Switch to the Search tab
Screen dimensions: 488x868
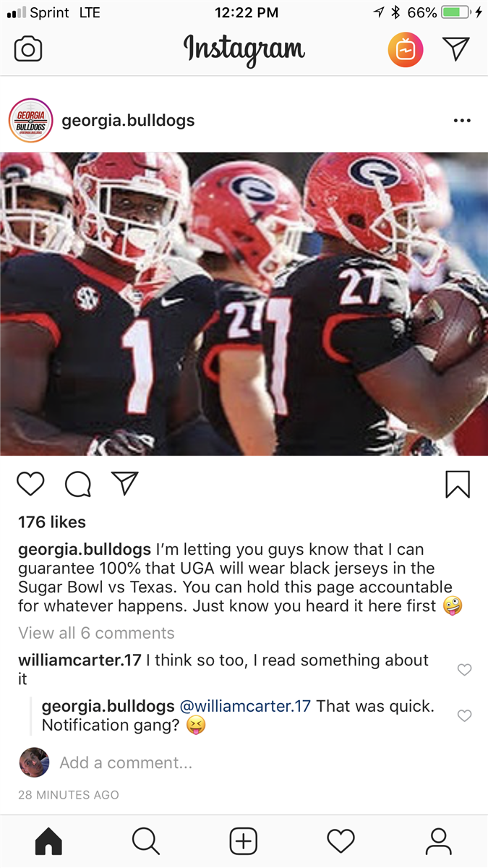(x=146, y=841)
